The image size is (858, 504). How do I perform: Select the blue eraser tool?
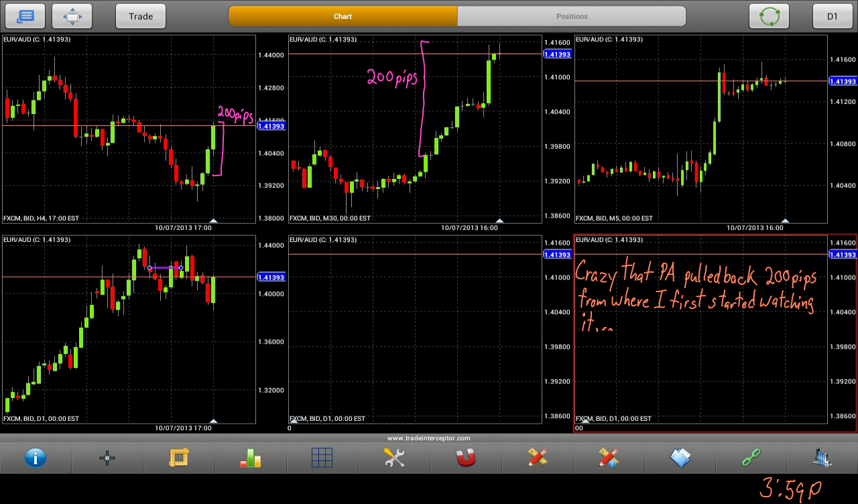click(680, 458)
